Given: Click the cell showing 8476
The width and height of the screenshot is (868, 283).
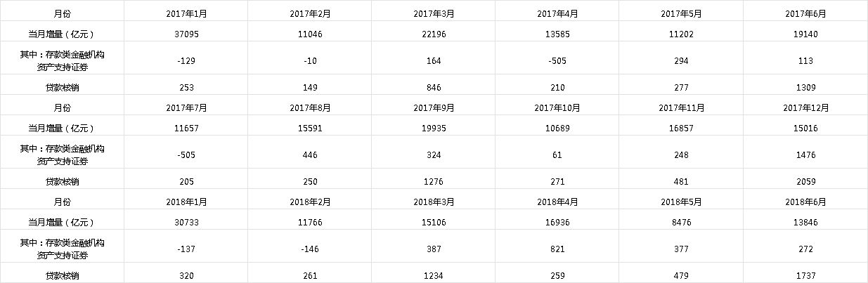Looking at the screenshot, I should point(681,223).
